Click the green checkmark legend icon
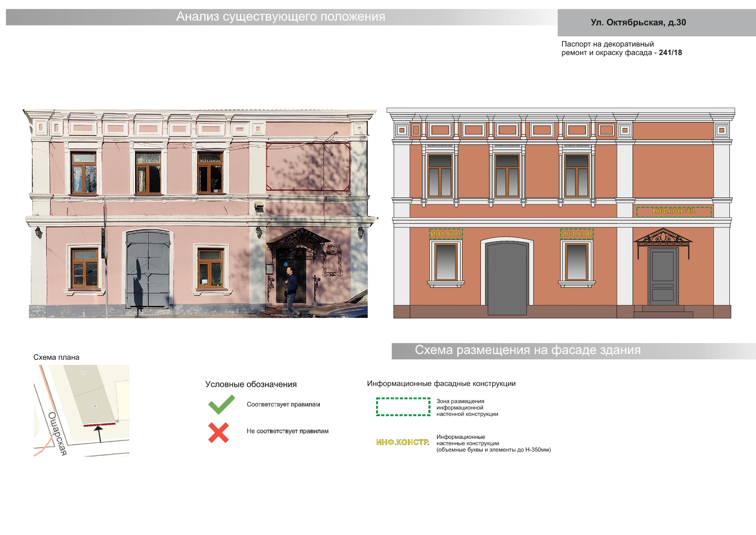Image resolution: width=756 pixels, height=535 pixels. click(221, 404)
